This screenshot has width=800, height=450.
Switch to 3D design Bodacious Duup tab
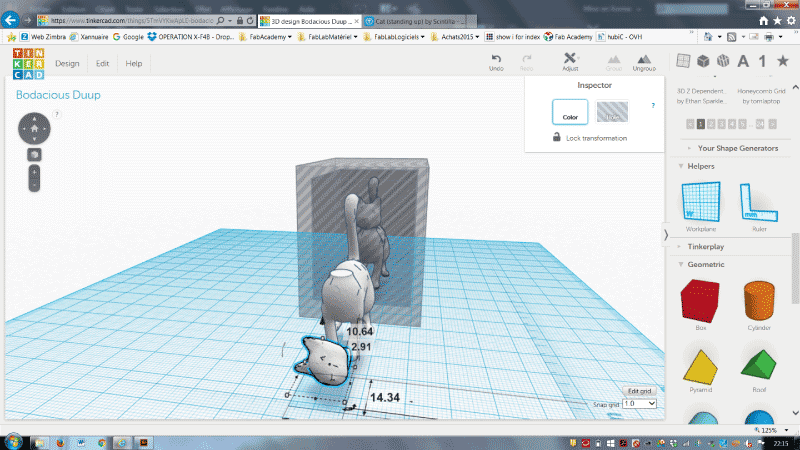[x=310, y=21]
